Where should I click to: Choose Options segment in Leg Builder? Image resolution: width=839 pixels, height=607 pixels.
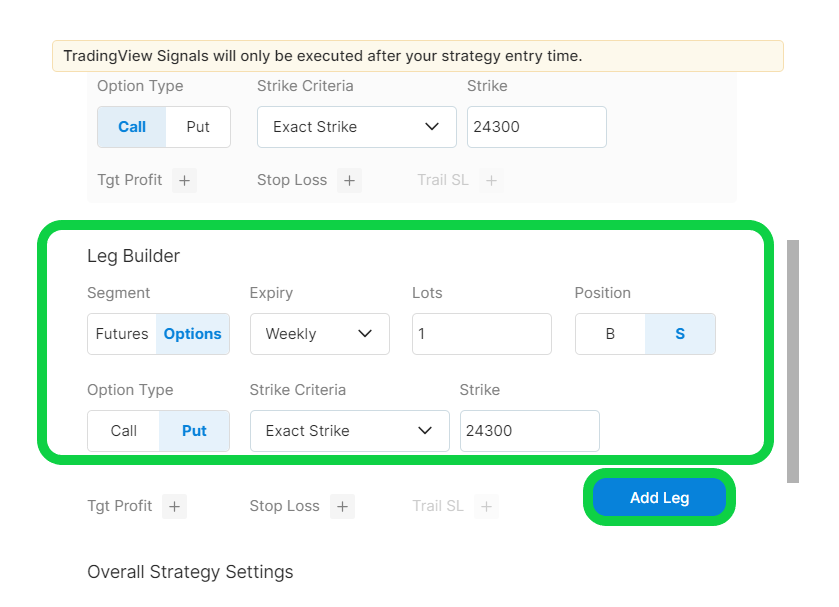pos(193,334)
